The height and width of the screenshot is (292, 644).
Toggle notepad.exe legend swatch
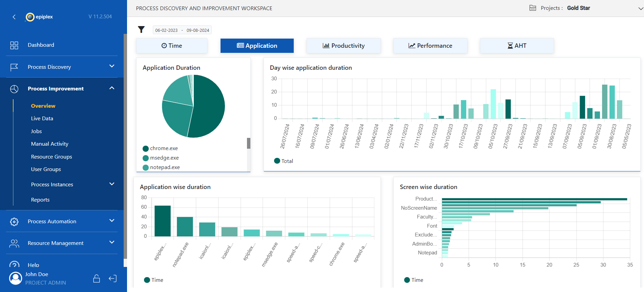point(146,168)
